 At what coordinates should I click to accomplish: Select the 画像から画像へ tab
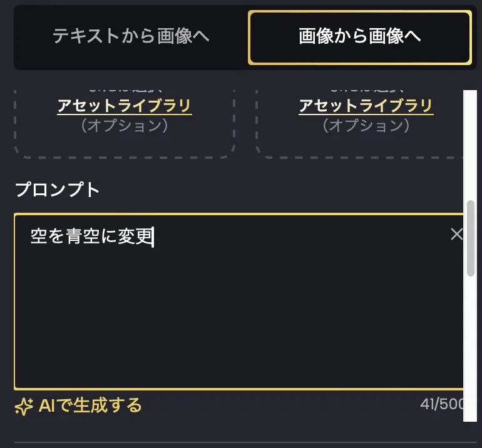pos(359,37)
